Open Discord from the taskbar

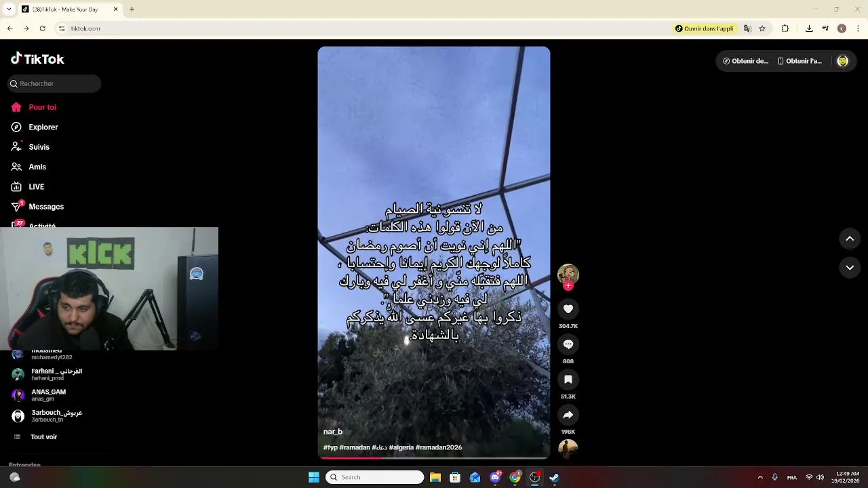pyautogui.click(x=495, y=477)
